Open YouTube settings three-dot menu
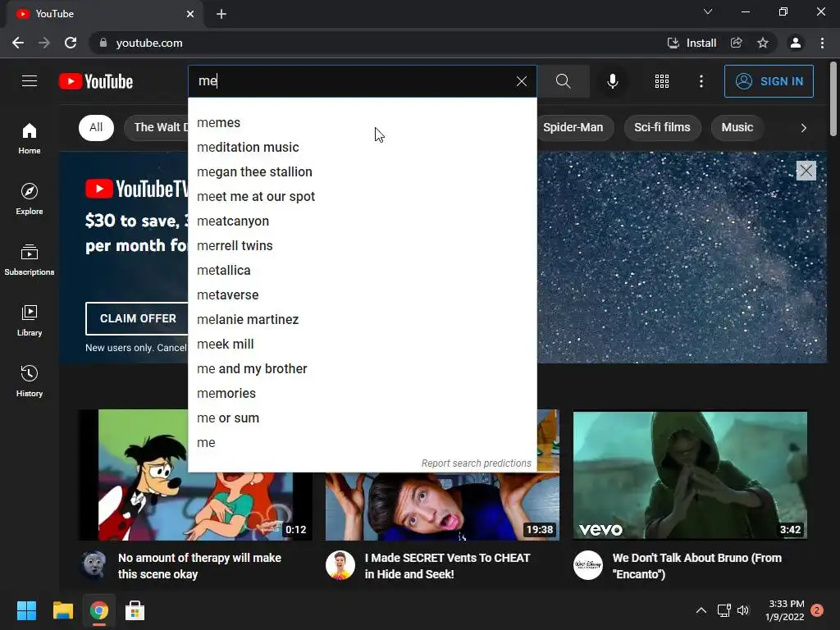This screenshot has width=840, height=630. (701, 81)
